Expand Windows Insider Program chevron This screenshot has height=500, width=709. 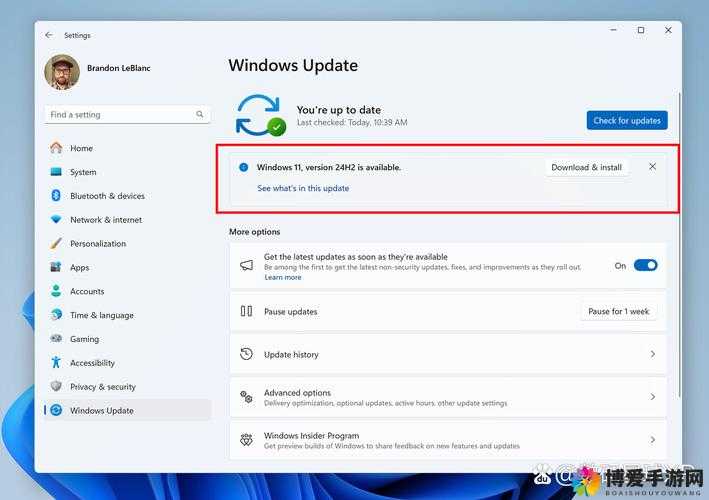(652, 439)
